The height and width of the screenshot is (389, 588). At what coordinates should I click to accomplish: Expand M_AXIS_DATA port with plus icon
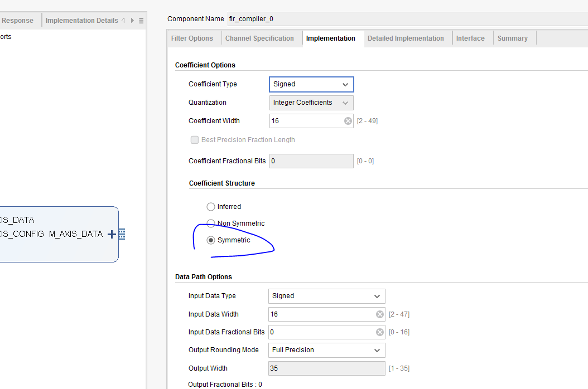click(x=112, y=234)
